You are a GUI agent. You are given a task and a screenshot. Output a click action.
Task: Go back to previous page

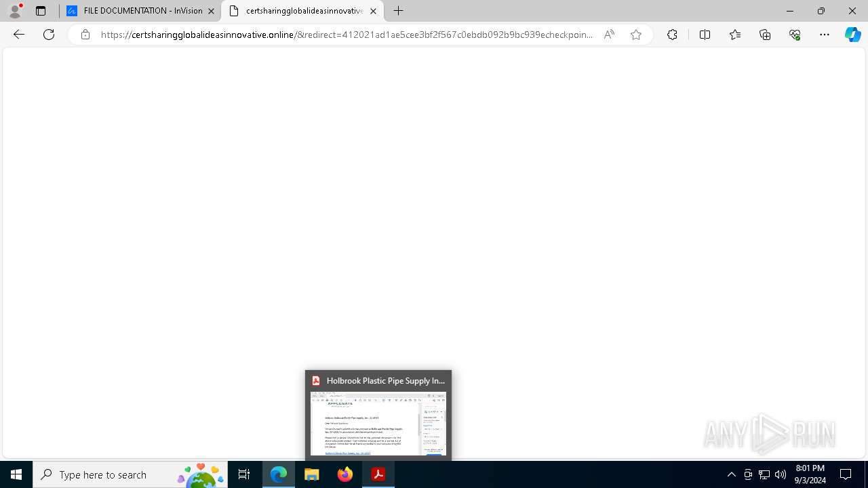coord(19,35)
